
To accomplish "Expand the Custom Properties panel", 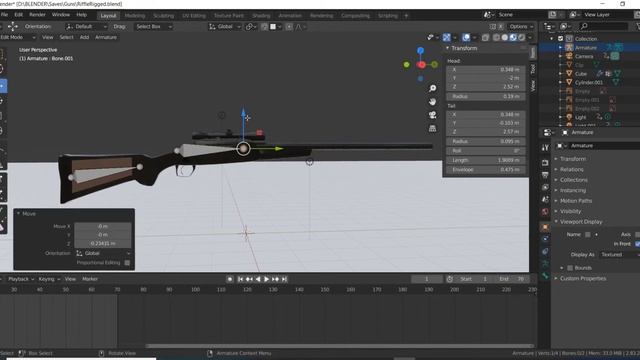I will coord(582,278).
